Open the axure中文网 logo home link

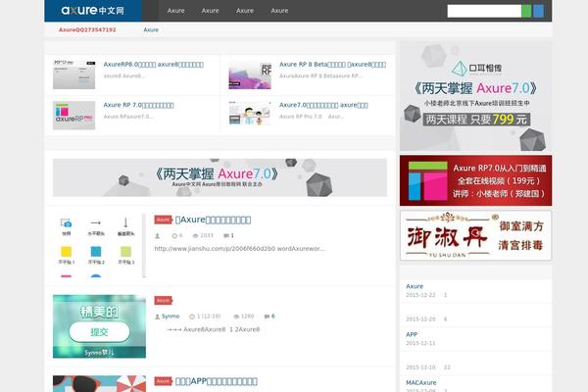[92, 11]
